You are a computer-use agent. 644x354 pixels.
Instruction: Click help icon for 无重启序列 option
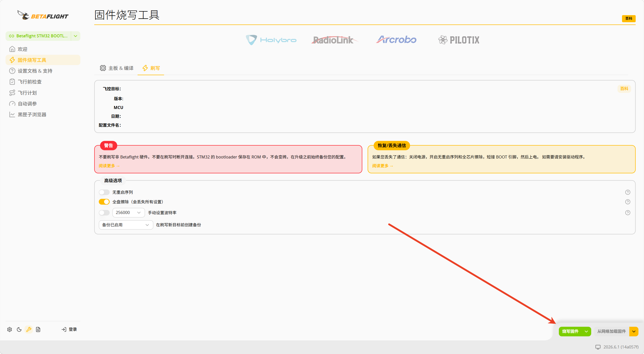click(628, 192)
